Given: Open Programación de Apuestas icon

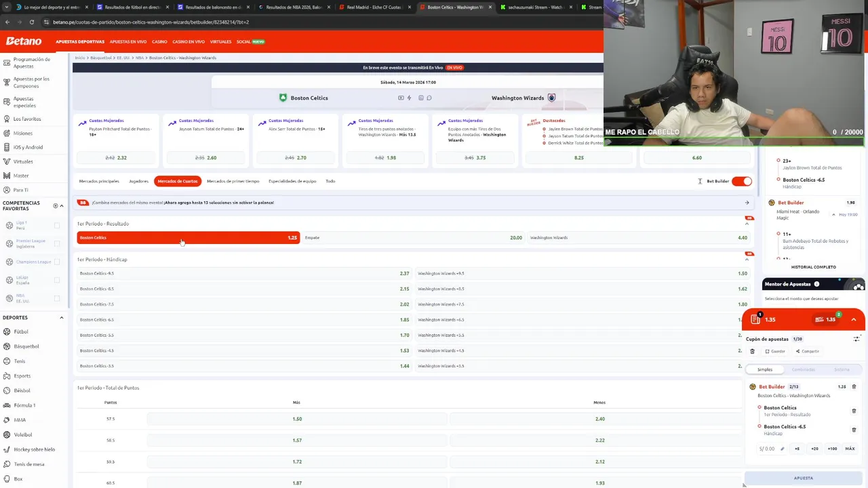Looking at the screenshot, I should [x=6, y=62].
